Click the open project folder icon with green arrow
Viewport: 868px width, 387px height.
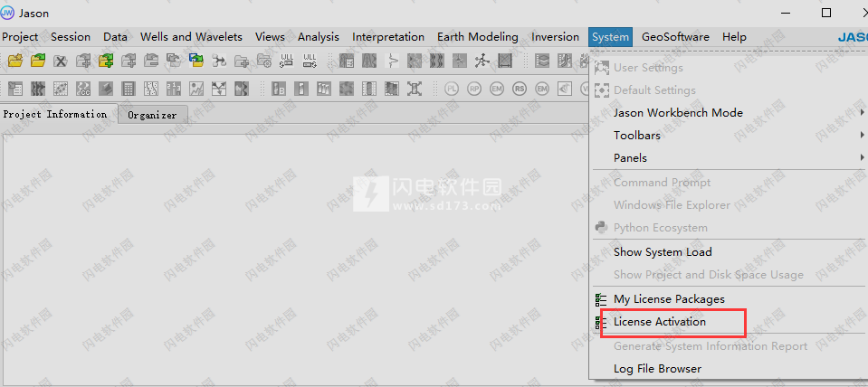click(38, 61)
